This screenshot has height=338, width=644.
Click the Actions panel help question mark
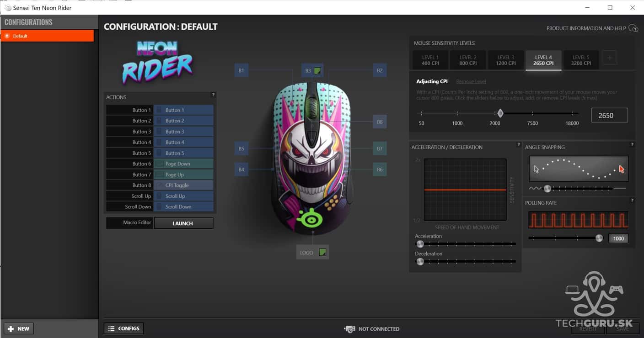coord(213,95)
